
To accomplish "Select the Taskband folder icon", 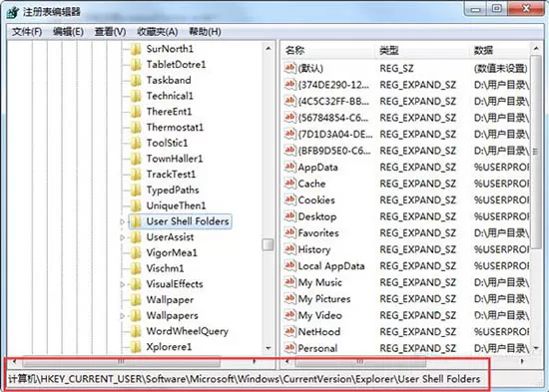I will 136,81.
